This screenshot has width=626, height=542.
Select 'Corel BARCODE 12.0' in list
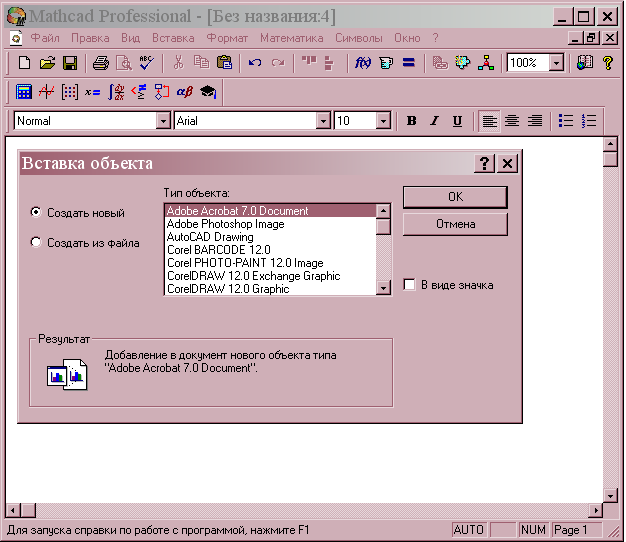click(270, 250)
